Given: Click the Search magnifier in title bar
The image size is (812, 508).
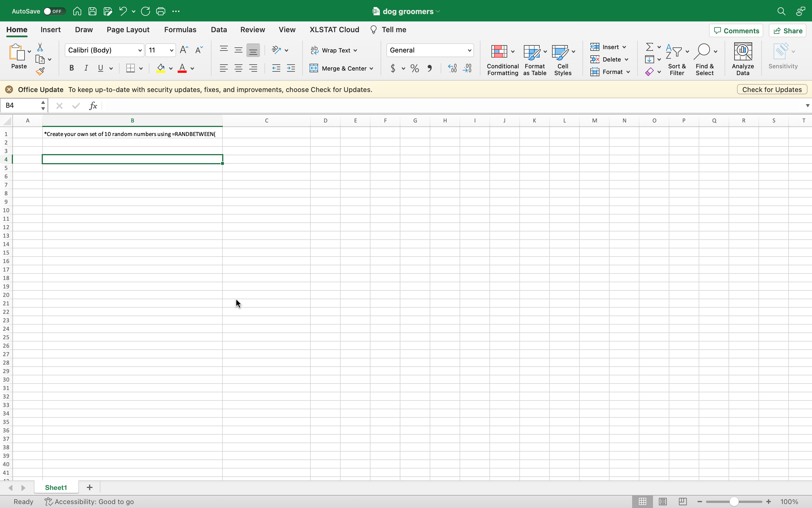Looking at the screenshot, I should (x=781, y=11).
